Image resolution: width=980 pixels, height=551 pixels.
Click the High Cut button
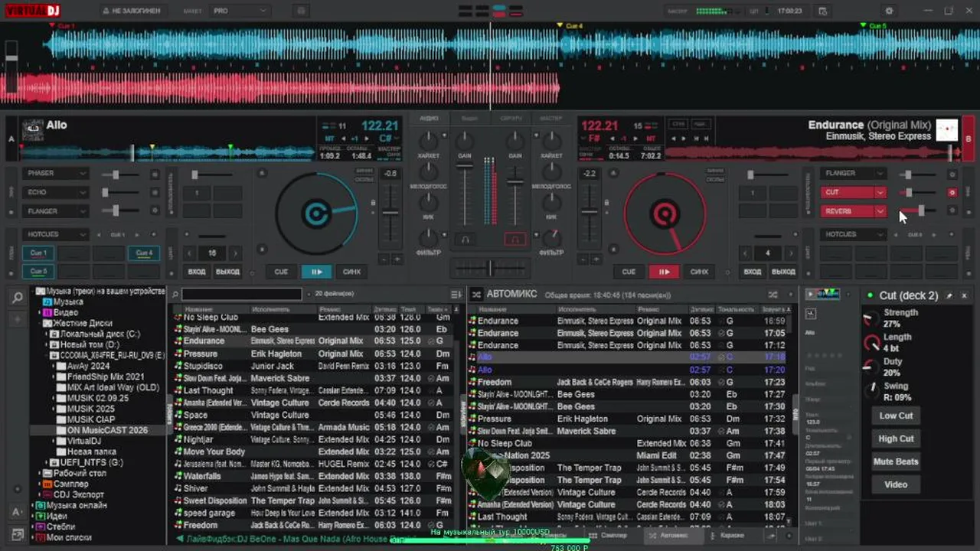[x=896, y=439]
